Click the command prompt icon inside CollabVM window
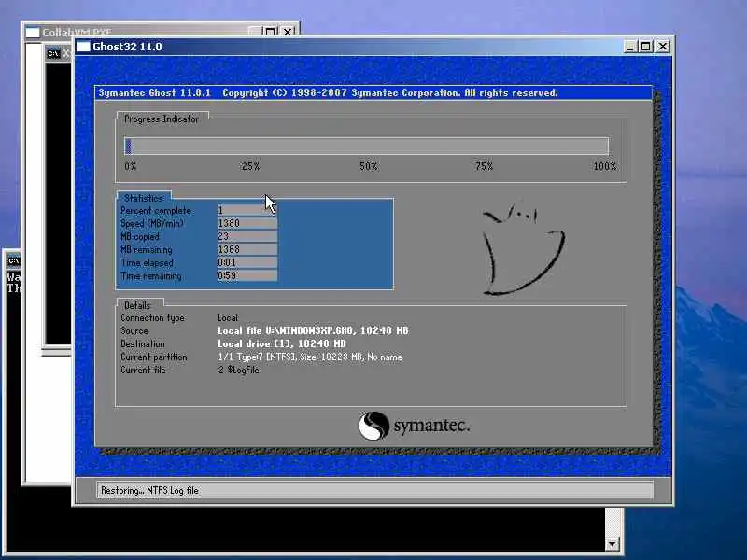Viewport: 747px width, 560px height. tap(53, 53)
